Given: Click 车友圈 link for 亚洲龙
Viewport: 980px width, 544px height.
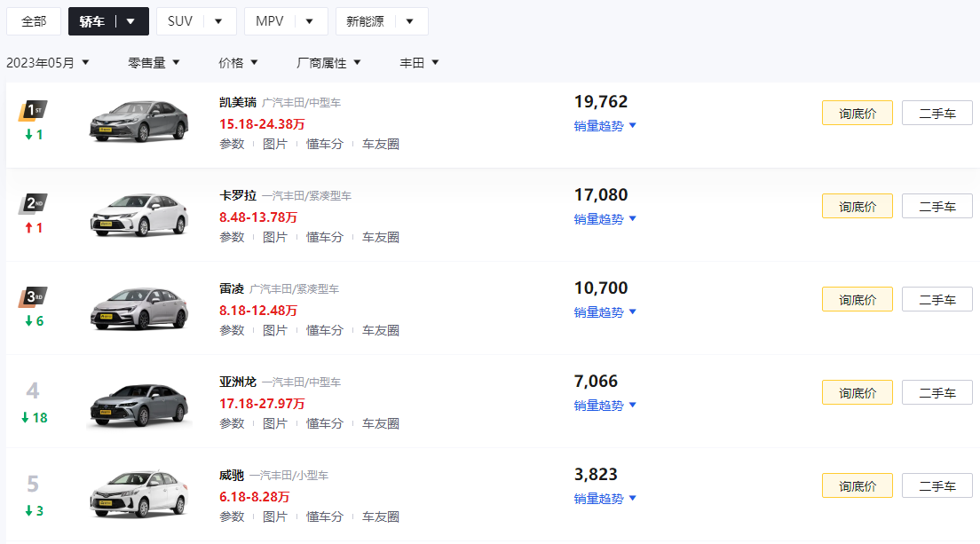Looking at the screenshot, I should tap(381, 423).
